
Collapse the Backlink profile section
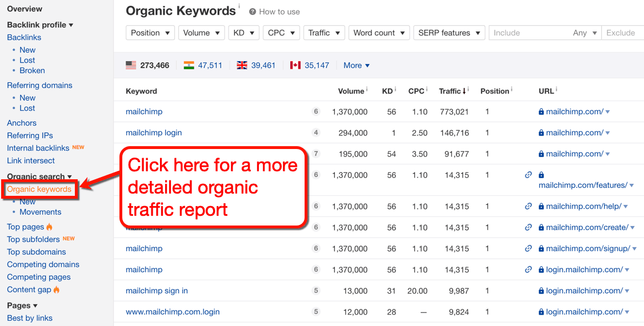coord(40,25)
